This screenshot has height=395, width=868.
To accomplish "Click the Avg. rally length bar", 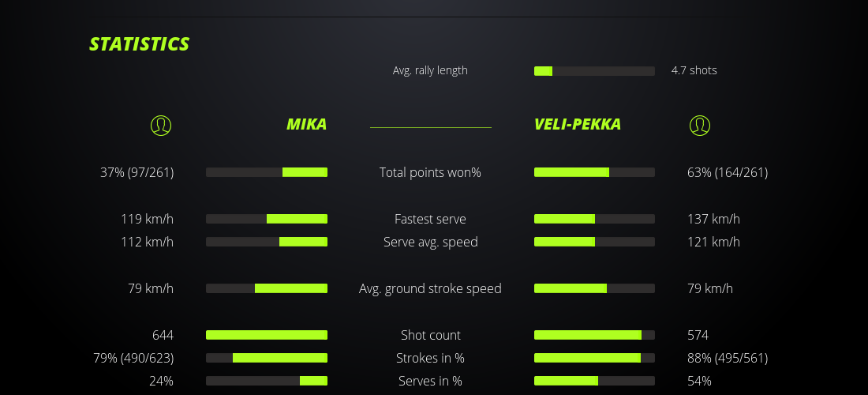I will point(594,71).
